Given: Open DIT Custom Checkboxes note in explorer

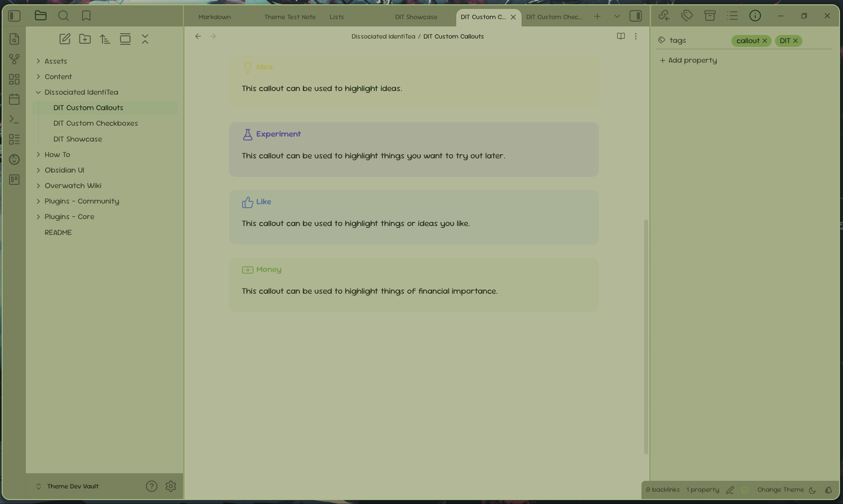Looking at the screenshot, I should (95, 123).
